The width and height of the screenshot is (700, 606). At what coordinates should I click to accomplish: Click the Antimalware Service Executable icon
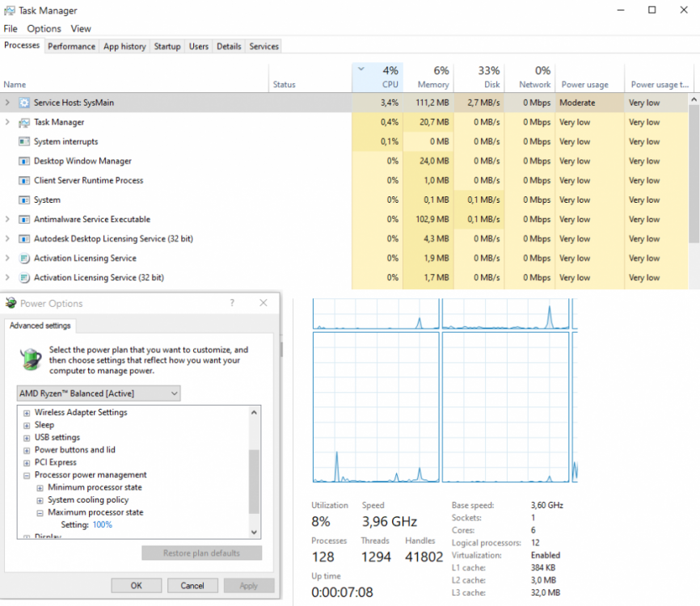pos(24,220)
